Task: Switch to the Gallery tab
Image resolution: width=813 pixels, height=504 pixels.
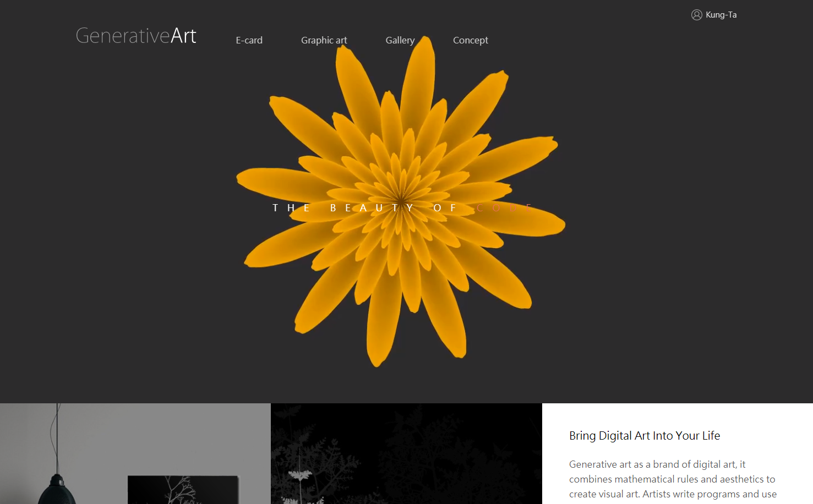Action: (x=400, y=40)
